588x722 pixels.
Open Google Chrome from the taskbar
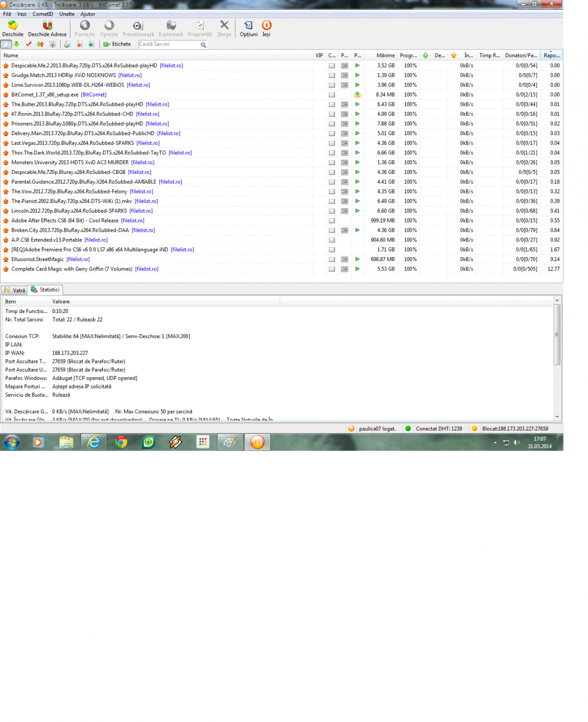(121, 442)
